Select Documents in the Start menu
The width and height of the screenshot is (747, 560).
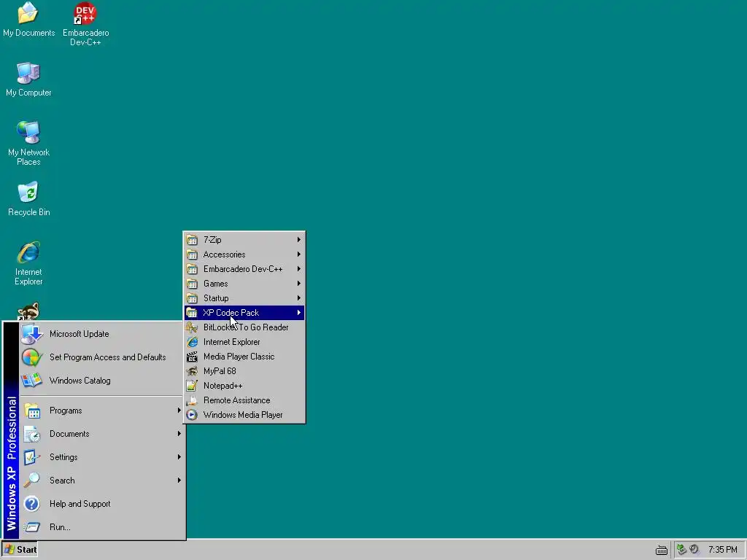point(101,434)
